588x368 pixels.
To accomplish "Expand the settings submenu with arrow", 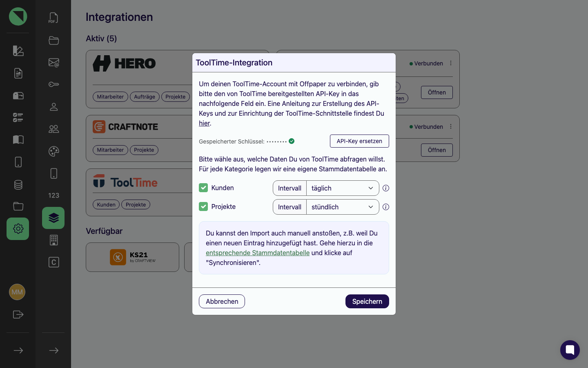I will (x=53, y=350).
